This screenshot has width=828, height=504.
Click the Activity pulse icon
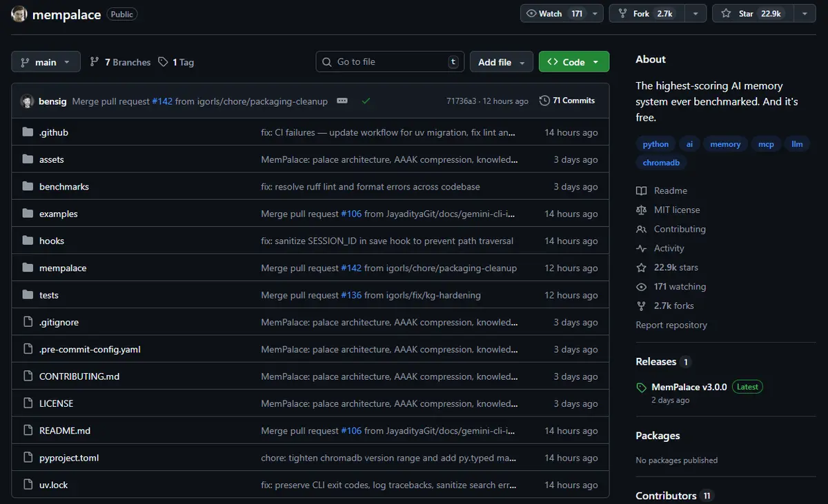point(642,248)
